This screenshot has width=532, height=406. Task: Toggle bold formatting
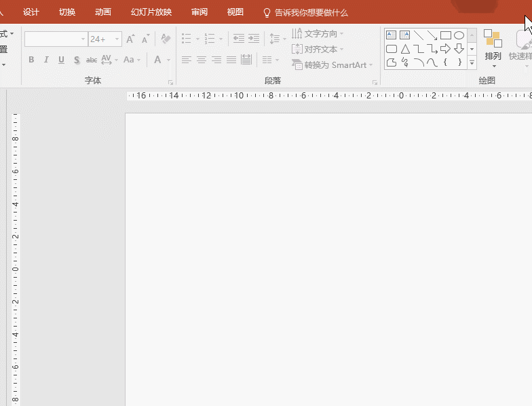point(31,60)
